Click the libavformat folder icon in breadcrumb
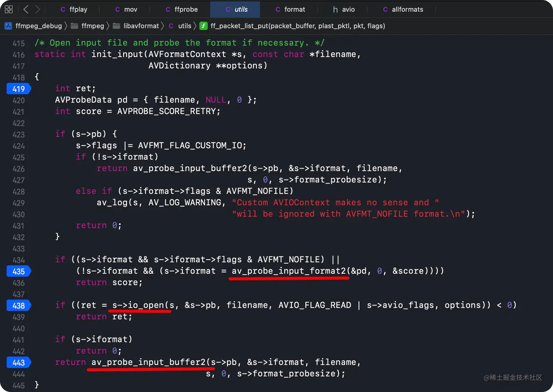This screenshot has height=392, width=553. [117, 26]
